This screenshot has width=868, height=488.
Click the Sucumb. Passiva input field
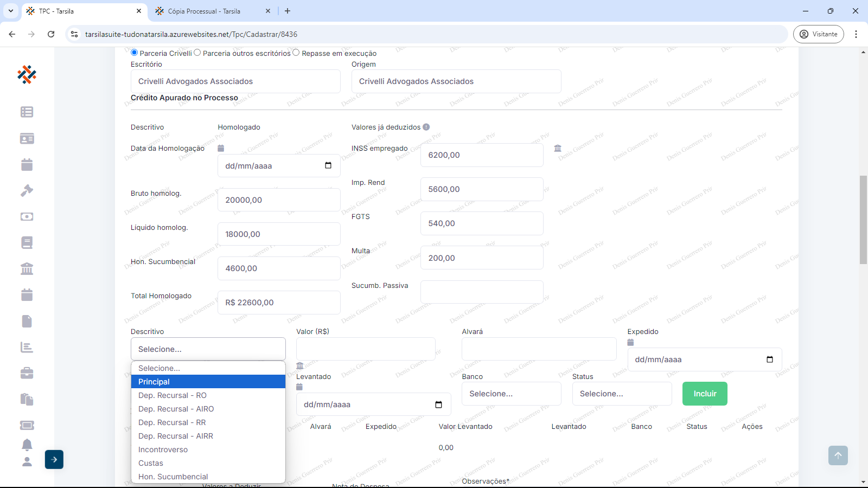click(482, 292)
